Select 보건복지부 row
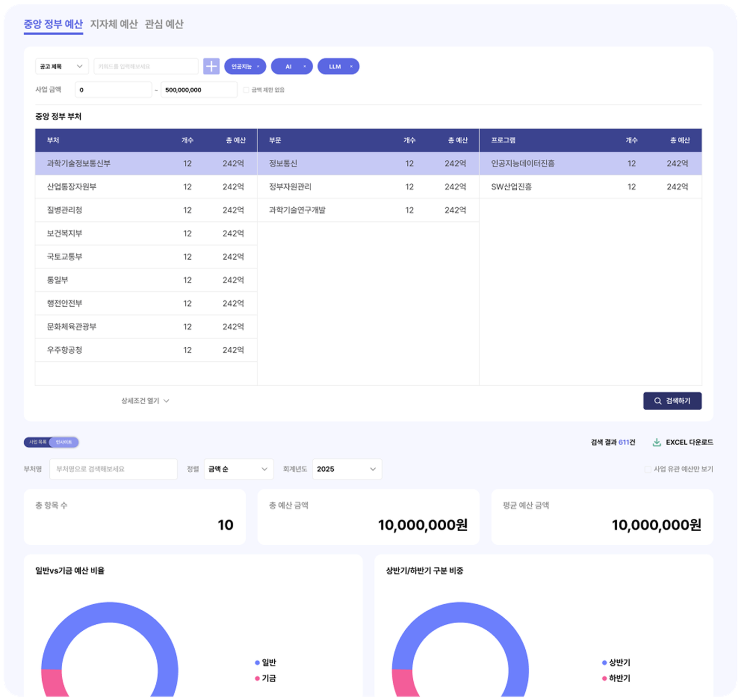The image size is (740, 700). pyautogui.click(x=146, y=233)
